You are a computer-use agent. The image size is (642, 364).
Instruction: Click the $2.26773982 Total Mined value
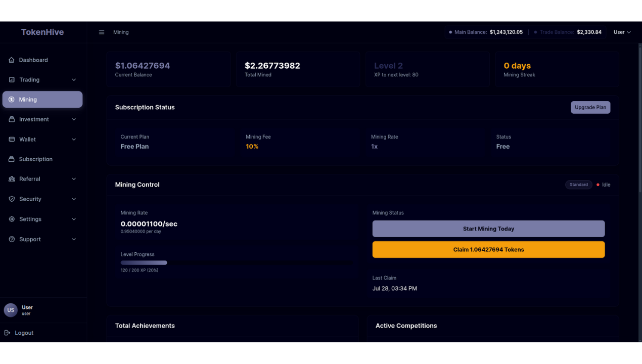[272, 66]
